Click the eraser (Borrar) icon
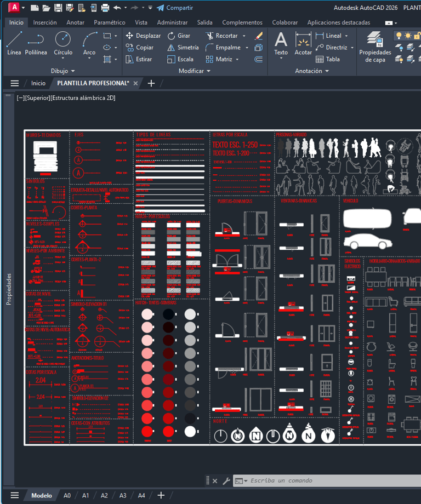Viewport: 421px width, 504px height. click(259, 36)
